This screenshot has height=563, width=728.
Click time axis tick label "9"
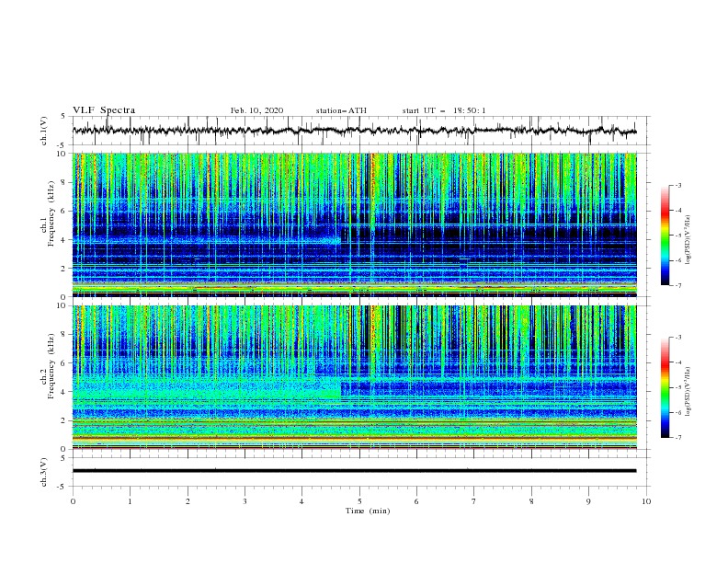point(588,501)
